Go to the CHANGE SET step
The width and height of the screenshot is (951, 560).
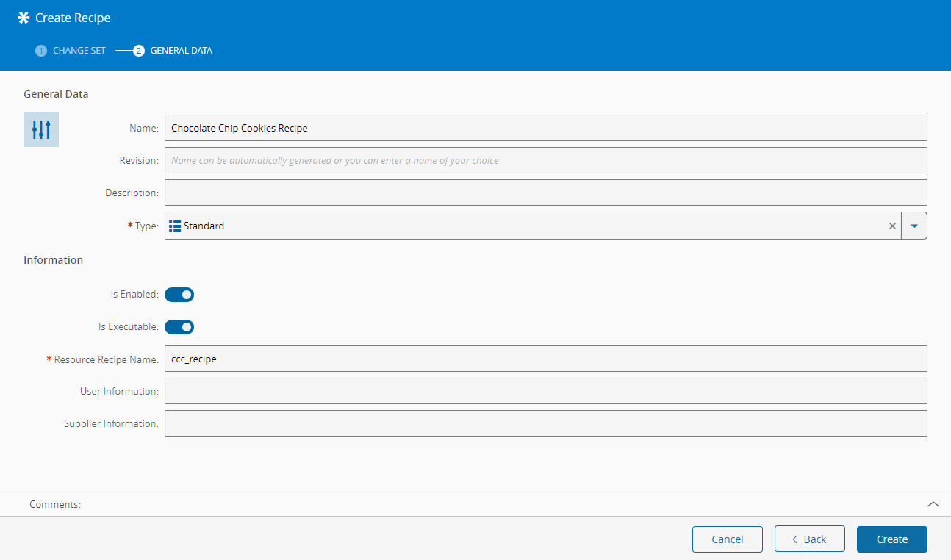[79, 51]
